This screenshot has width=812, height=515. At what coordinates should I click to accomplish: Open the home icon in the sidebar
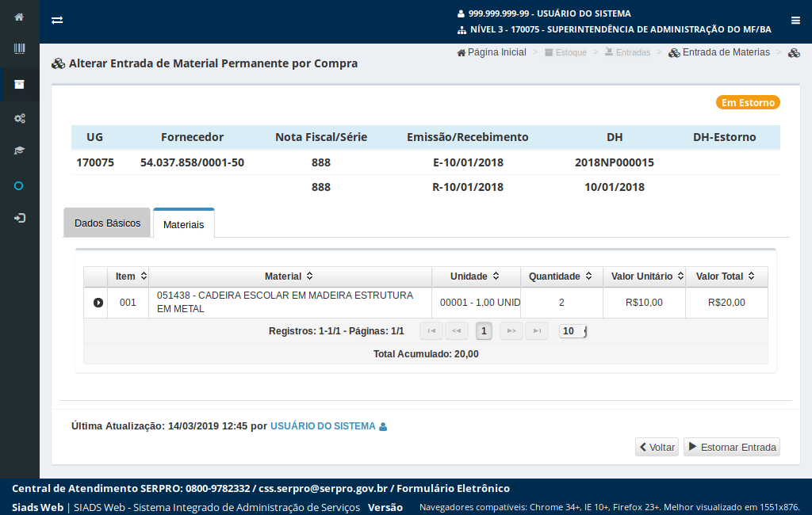coord(19,17)
